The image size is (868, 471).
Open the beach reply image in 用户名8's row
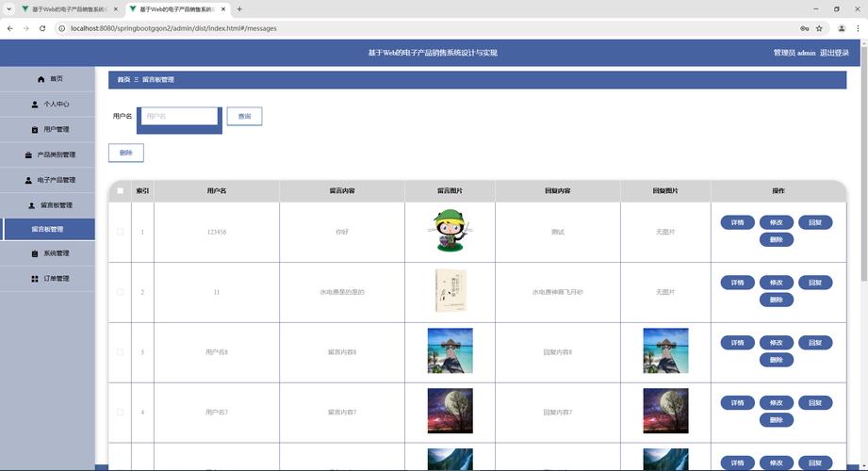point(665,350)
